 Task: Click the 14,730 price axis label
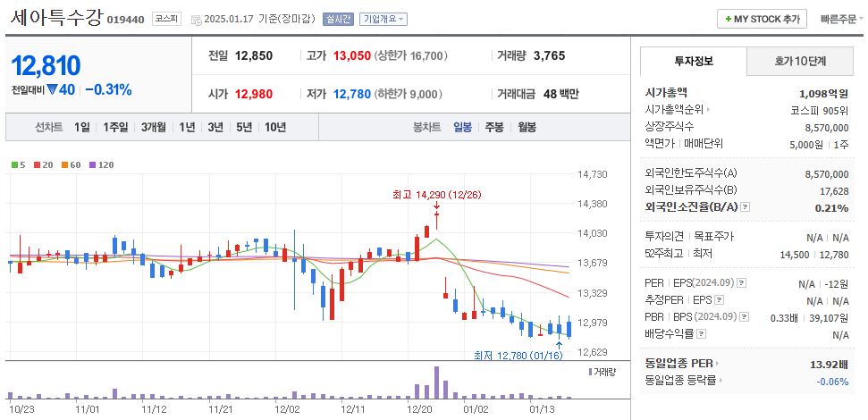593,173
